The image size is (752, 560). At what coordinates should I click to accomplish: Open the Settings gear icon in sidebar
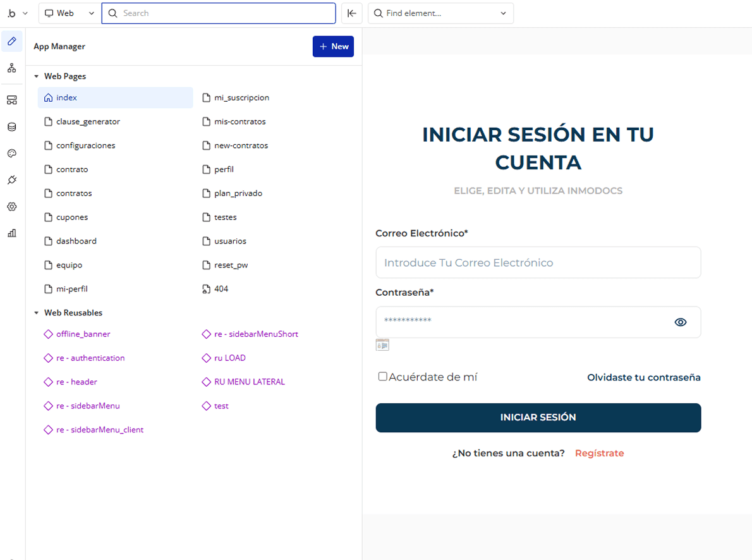click(12, 206)
